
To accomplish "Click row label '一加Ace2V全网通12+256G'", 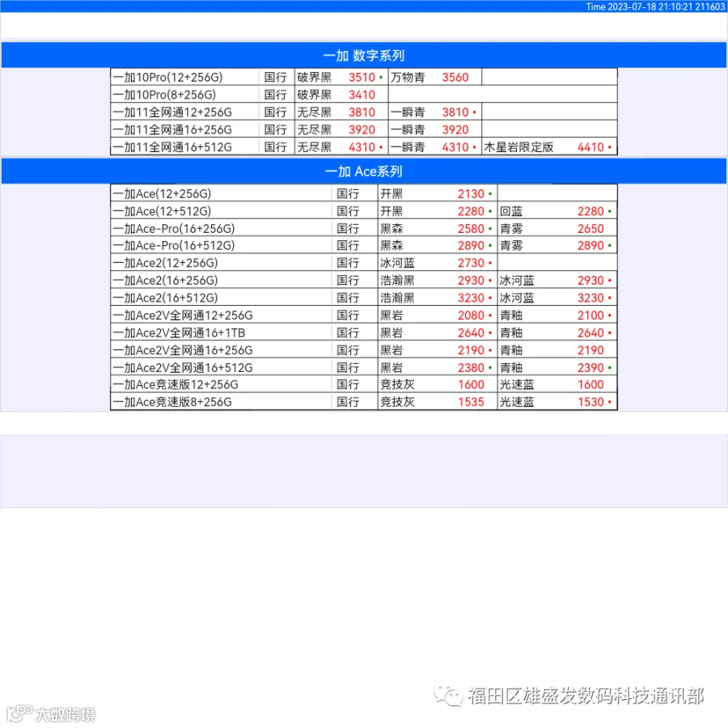I will (x=183, y=315).
